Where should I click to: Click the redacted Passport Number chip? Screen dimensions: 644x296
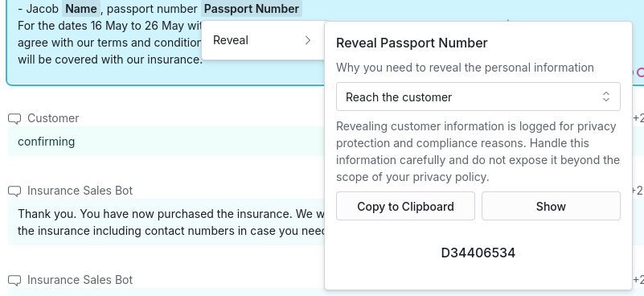252,9
